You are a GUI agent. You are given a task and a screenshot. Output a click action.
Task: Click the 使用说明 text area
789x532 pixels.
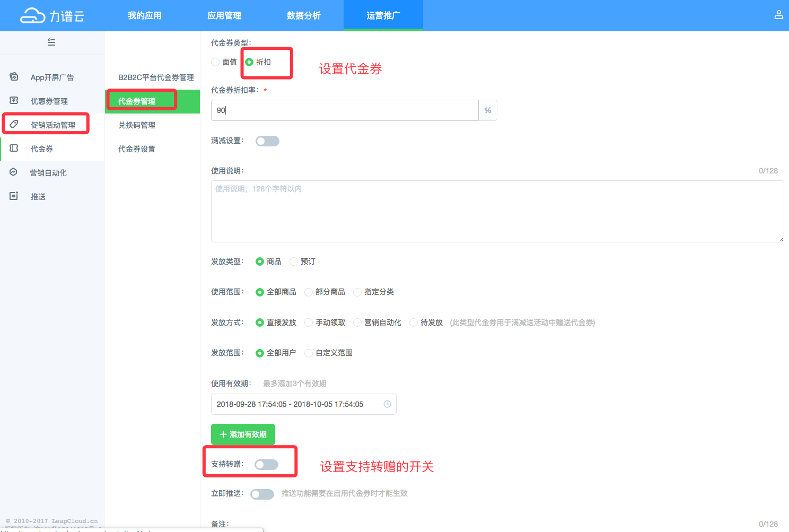pos(497,212)
